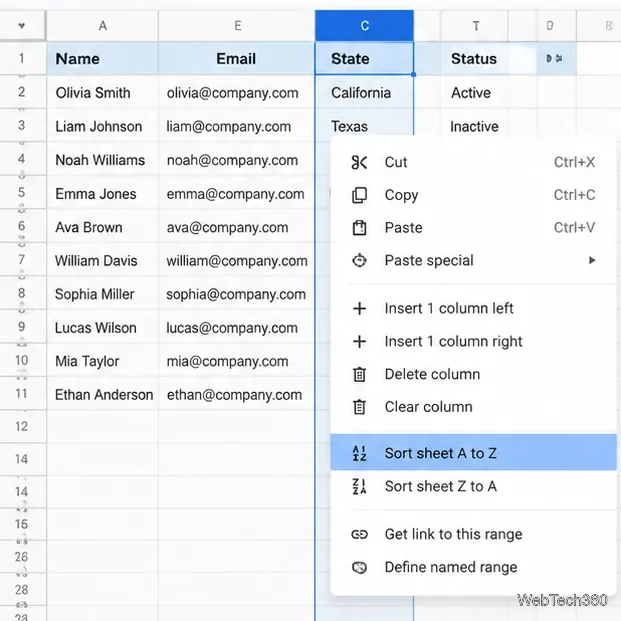Click the ethan@company.com cell
The width and height of the screenshot is (621, 621).
(237, 395)
